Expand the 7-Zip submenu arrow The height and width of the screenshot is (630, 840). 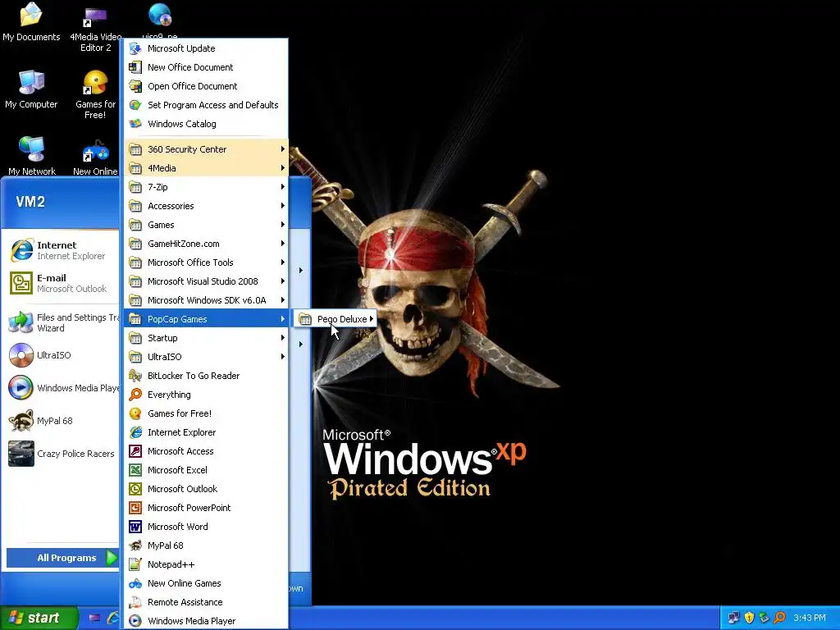pyautogui.click(x=282, y=186)
